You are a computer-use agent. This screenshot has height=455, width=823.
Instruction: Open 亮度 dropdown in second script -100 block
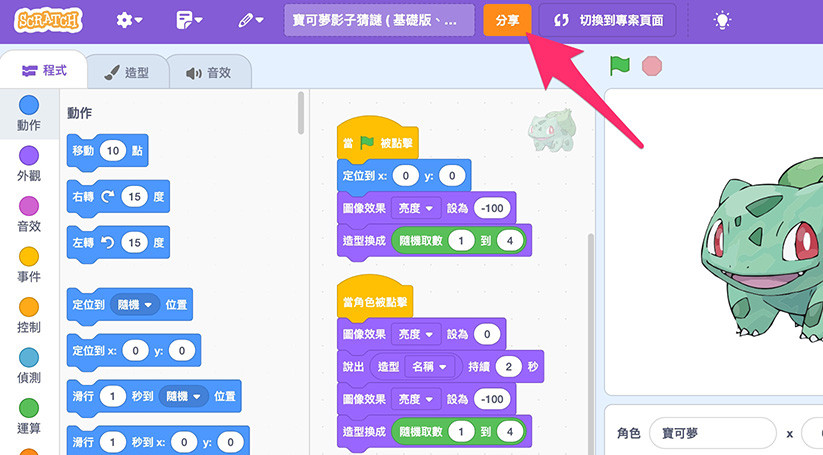(x=416, y=399)
